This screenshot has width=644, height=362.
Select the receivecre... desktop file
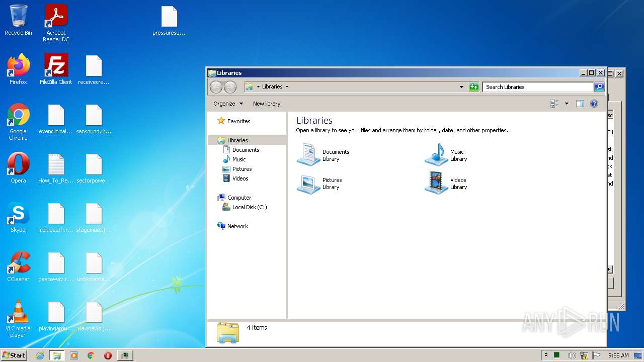94,69
